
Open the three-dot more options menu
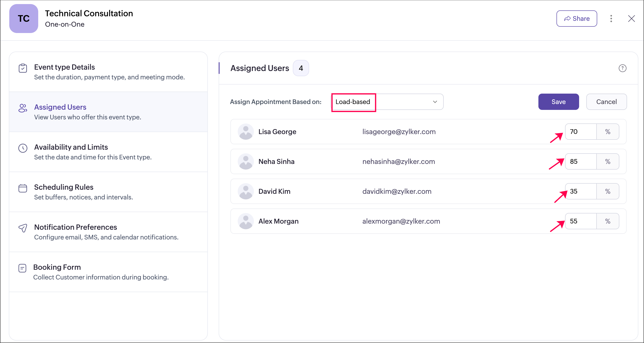click(611, 19)
